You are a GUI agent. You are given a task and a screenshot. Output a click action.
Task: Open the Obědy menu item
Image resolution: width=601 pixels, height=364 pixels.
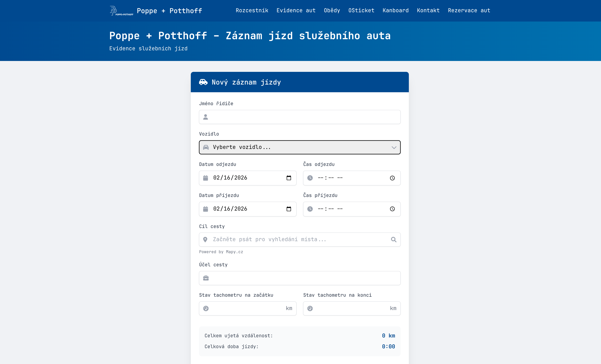tap(332, 10)
